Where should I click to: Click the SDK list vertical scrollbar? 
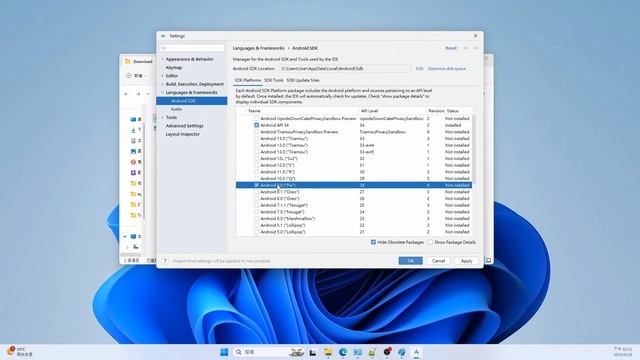(473, 149)
